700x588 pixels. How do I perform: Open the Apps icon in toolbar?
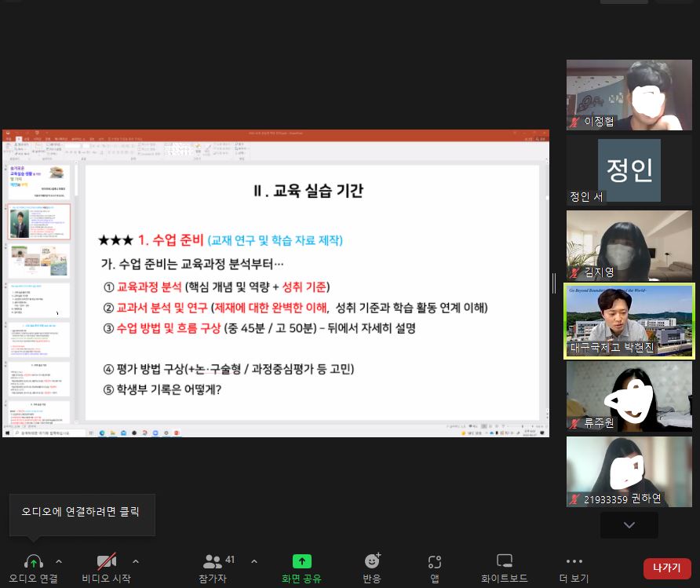coord(434,561)
